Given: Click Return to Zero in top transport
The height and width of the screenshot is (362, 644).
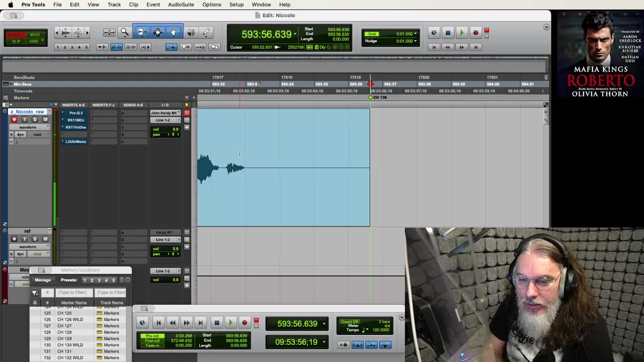Looking at the screenshot, I should 434,47.
